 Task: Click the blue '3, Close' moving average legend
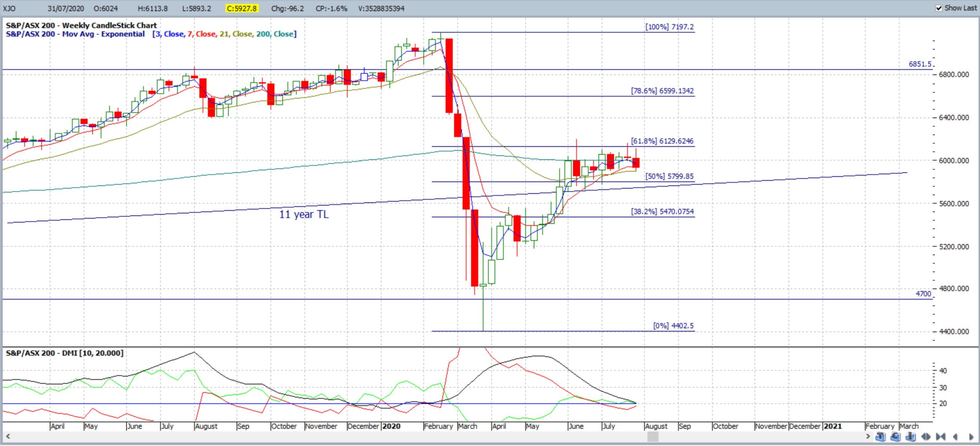[x=169, y=34]
